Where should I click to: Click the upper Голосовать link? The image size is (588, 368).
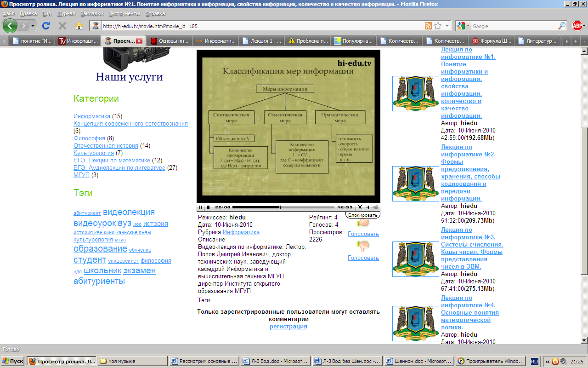[x=363, y=234]
